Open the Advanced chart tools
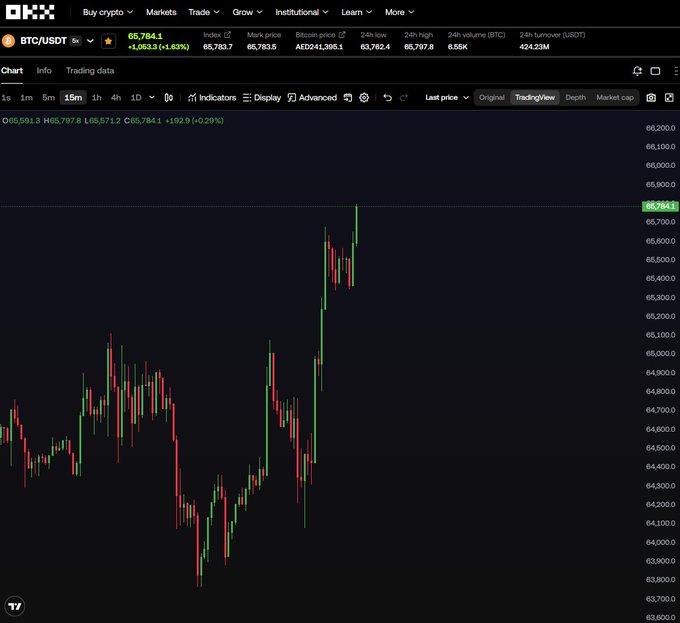 (312, 98)
